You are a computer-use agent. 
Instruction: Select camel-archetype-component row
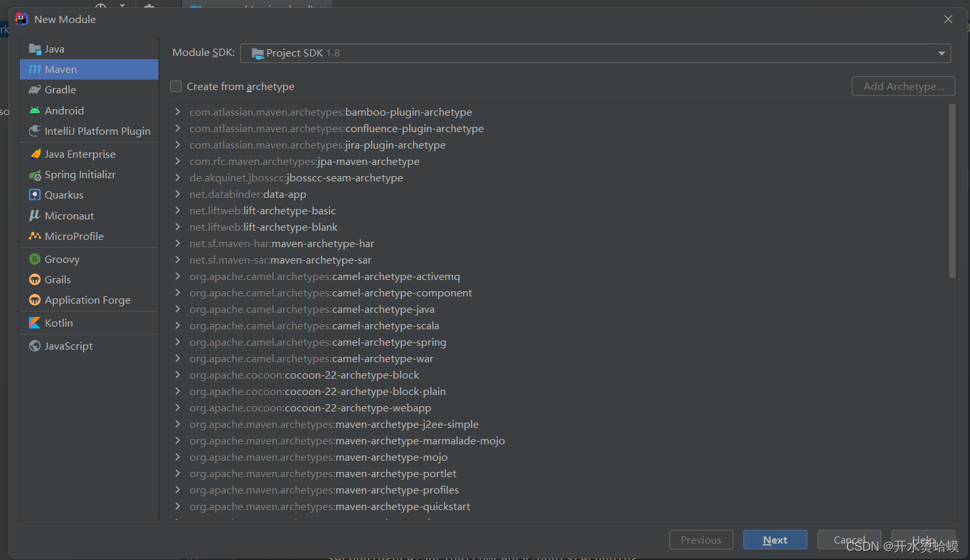point(558,292)
